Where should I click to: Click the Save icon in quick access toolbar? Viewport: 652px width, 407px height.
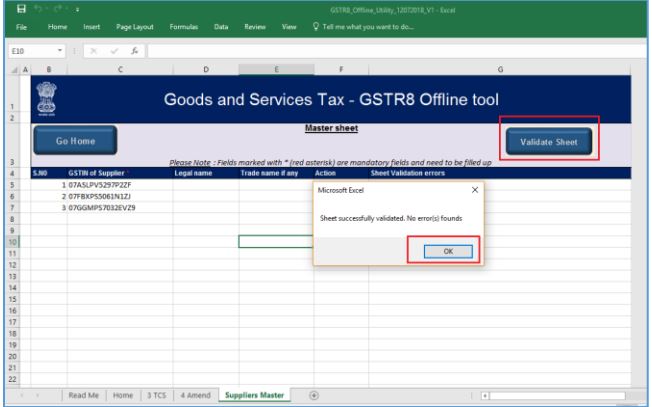pos(21,9)
